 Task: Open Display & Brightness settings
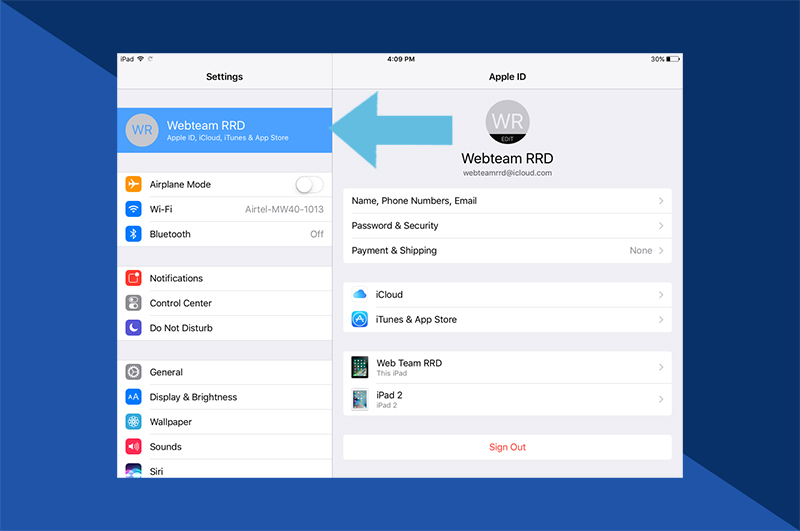point(224,397)
